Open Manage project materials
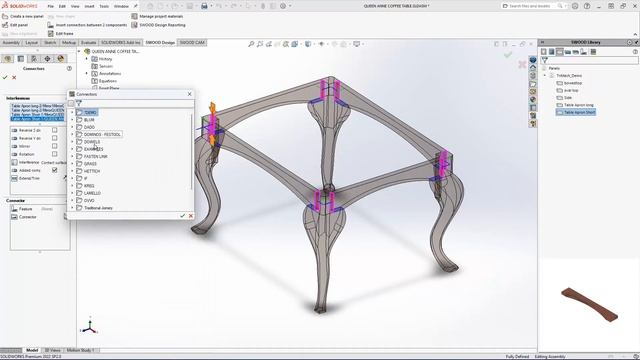This screenshot has width=640, height=360. [157, 16]
